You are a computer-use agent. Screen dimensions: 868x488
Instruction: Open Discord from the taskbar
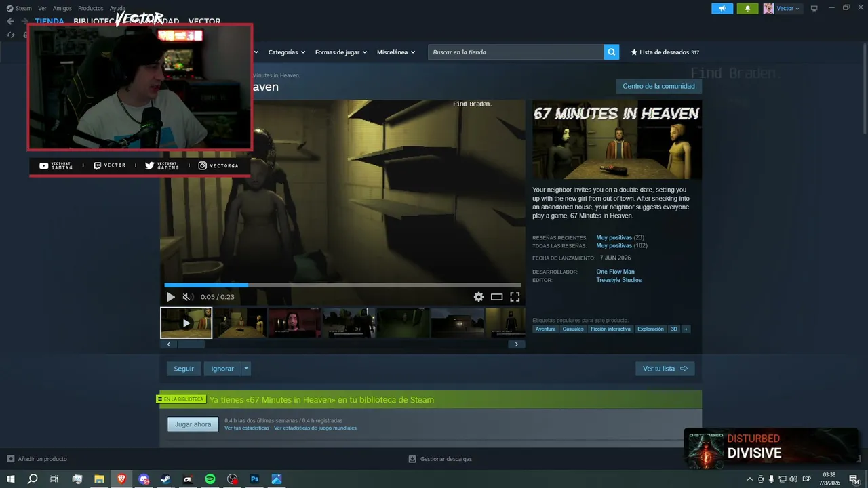[144, 479]
